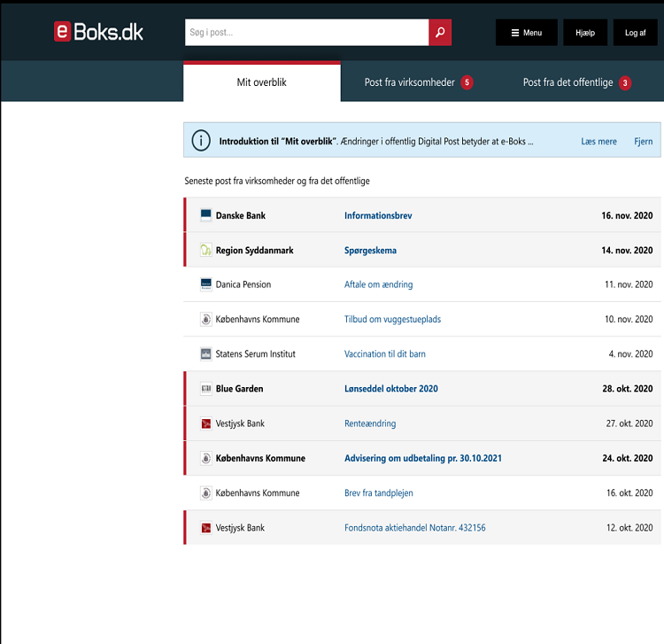Click the date 16. okt. 2020
The image size is (664, 644).
pos(629,493)
